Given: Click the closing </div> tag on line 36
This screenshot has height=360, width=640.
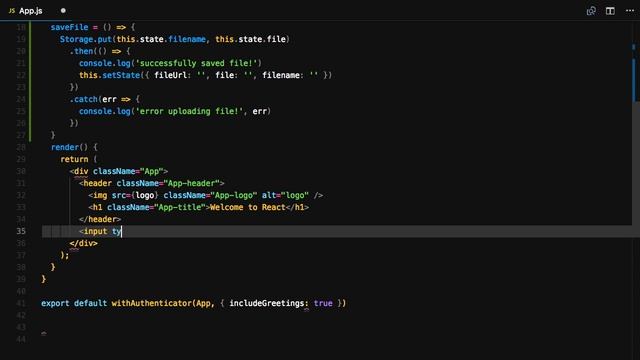Looking at the screenshot, I should tap(83, 243).
